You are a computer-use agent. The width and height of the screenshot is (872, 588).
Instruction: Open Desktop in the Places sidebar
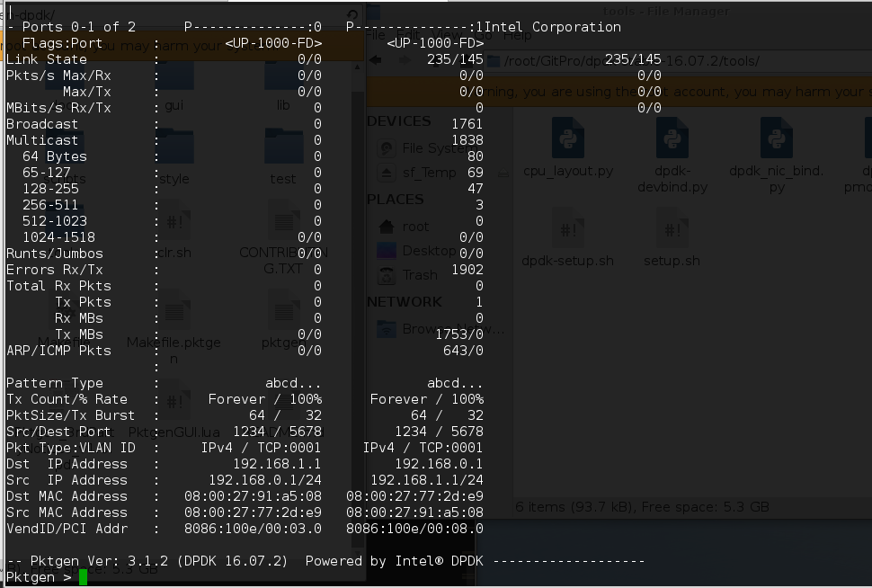428,251
